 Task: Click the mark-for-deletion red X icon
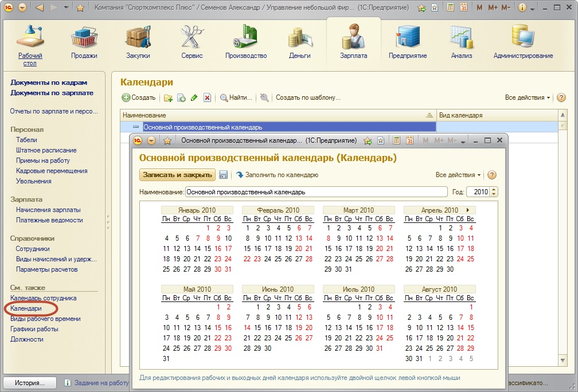[x=208, y=98]
